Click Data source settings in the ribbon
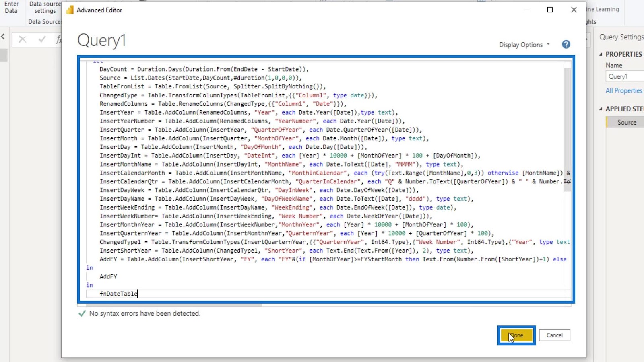The height and width of the screenshot is (362, 644). [45, 7]
